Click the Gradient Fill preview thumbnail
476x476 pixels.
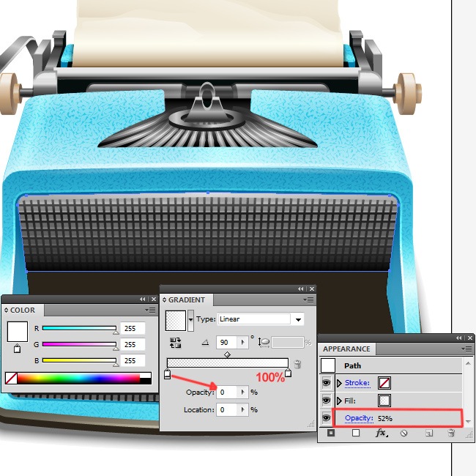point(176,321)
